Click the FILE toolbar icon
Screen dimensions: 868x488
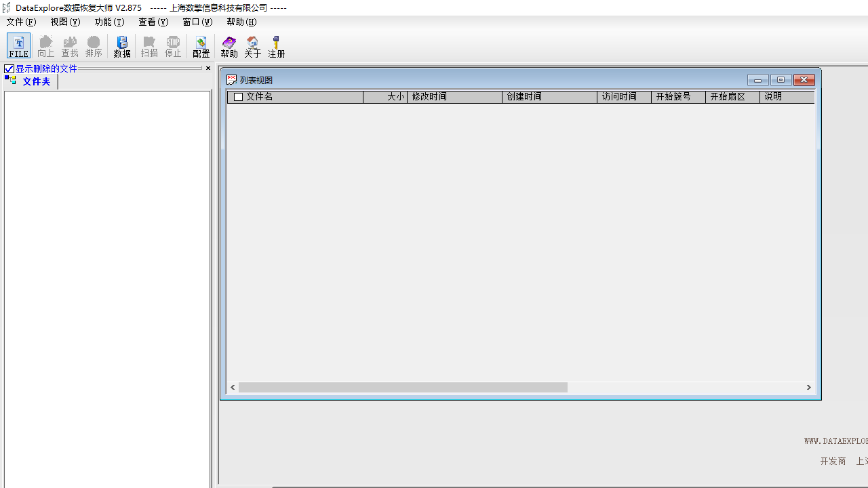[x=18, y=46]
